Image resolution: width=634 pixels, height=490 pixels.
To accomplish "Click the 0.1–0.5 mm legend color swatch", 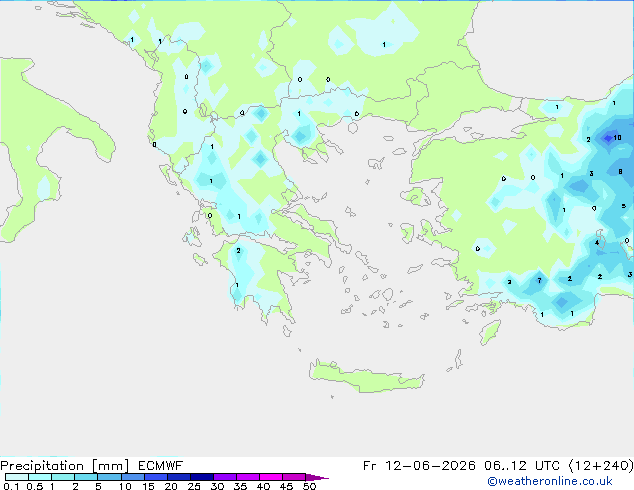I will (17, 477).
